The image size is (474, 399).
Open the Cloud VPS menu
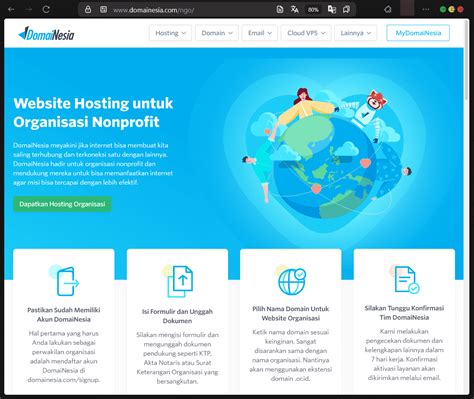pos(306,33)
